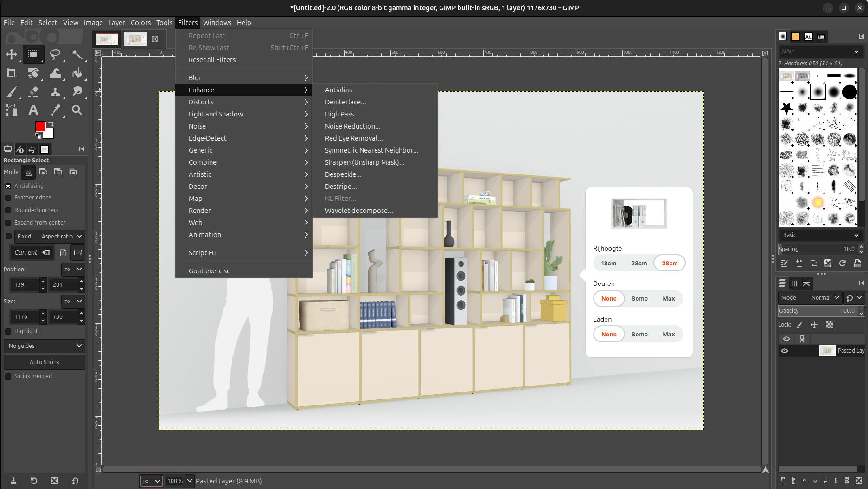Choose Noise Reduction from the Enhance submenu
The width and height of the screenshot is (868, 489).
(352, 126)
